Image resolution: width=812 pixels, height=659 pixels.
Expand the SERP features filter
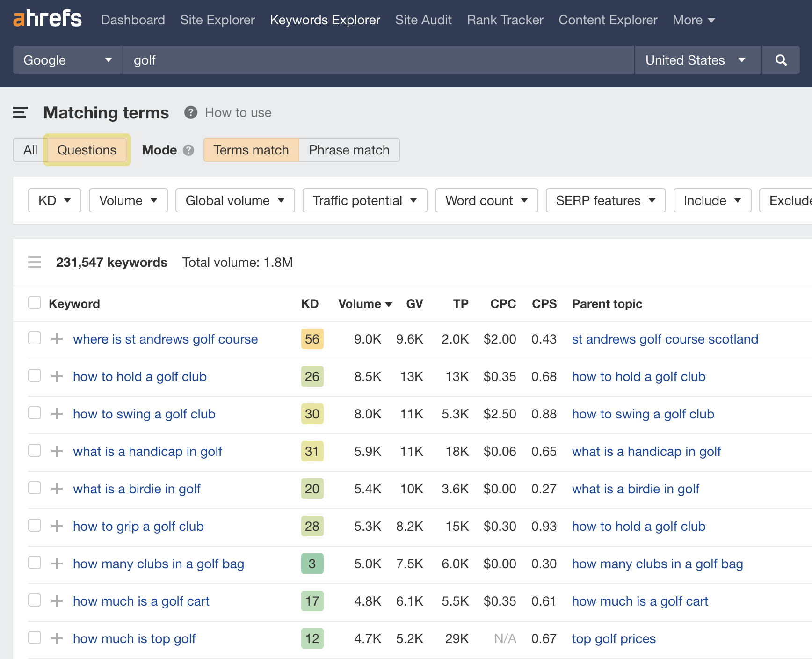click(x=605, y=200)
